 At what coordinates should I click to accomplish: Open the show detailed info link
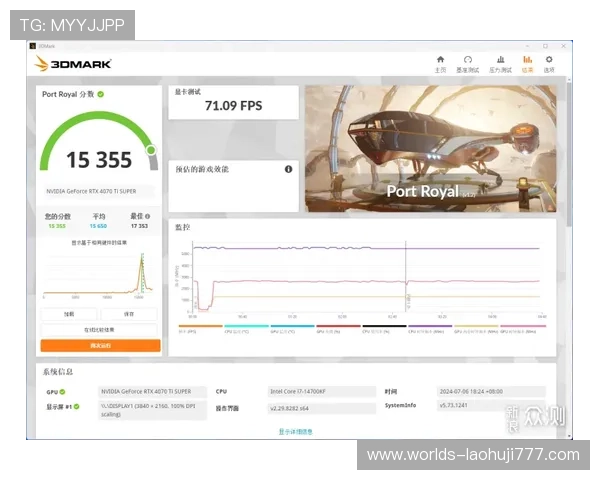tap(295, 431)
